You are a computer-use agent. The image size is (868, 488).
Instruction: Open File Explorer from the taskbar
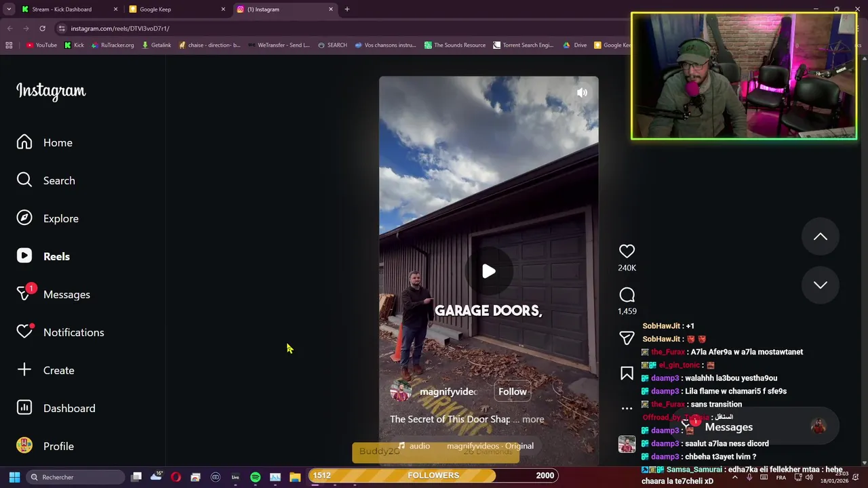(x=295, y=477)
